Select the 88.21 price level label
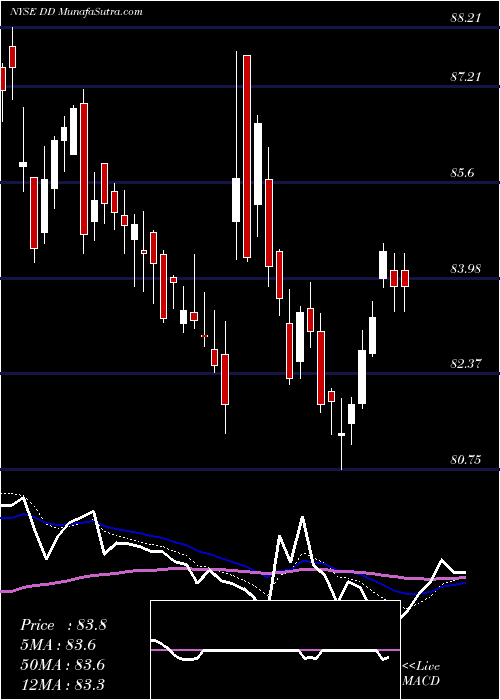Image resolution: width=500 pixels, height=700 pixels. (x=466, y=18)
